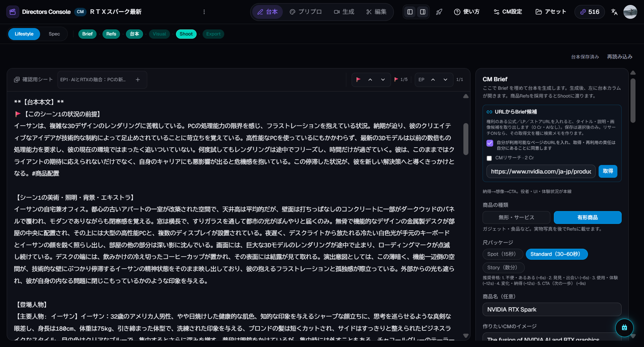Select Standard (30–60秒) length package
Image resolution: width=644 pixels, height=347 pixels.
coord(556,254)
